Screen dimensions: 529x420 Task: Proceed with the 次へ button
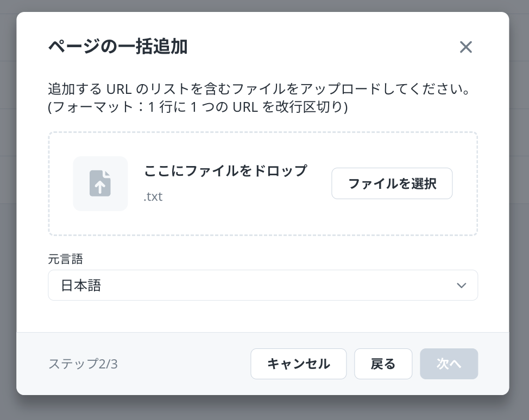449,364
